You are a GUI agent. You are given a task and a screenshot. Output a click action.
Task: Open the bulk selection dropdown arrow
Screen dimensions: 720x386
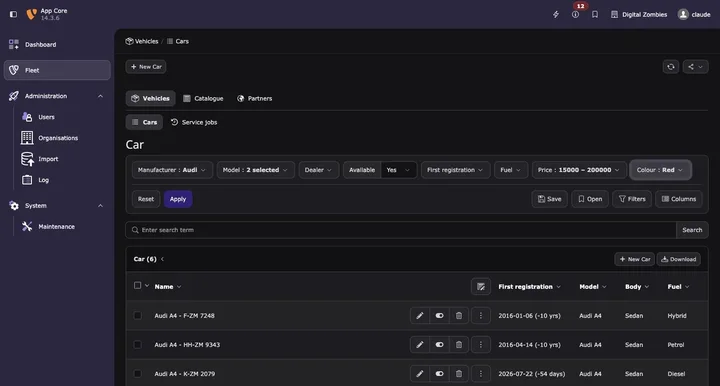[147, 285]
